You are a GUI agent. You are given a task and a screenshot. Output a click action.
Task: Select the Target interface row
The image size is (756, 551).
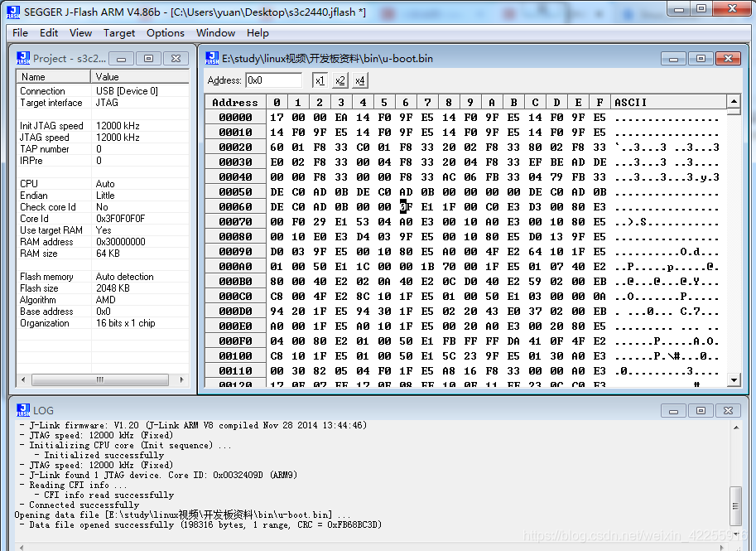pyautogui.click(x=103, y=103)
